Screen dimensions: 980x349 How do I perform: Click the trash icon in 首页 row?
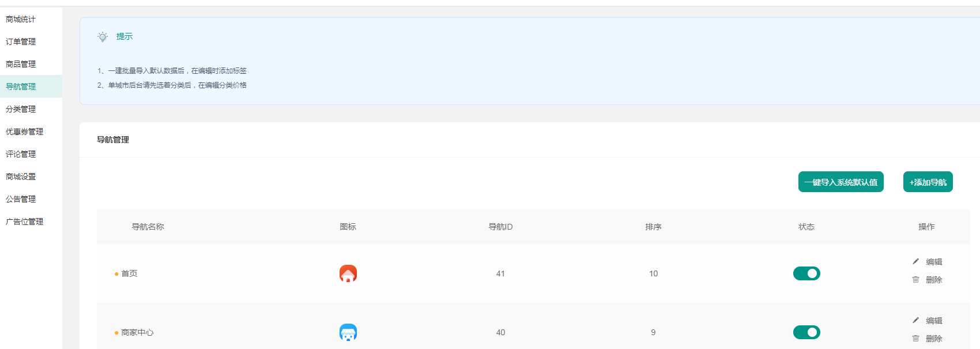coord(915,280)
